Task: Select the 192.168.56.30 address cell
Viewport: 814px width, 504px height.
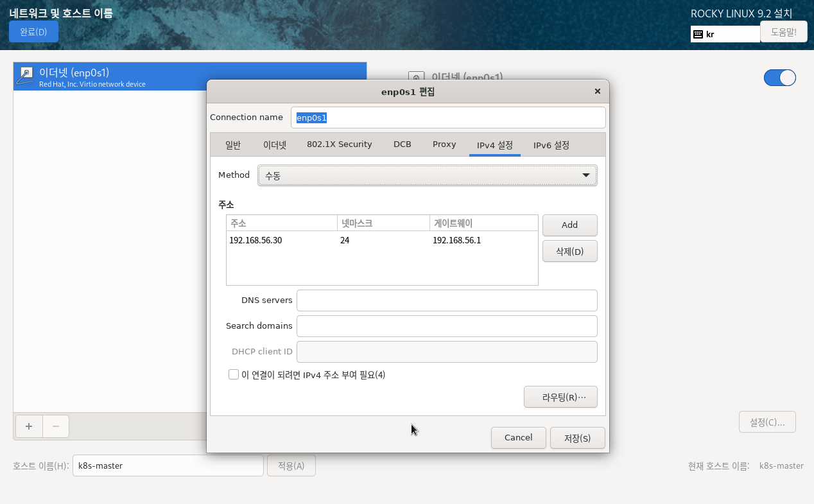Action: [x=282, y=241]
